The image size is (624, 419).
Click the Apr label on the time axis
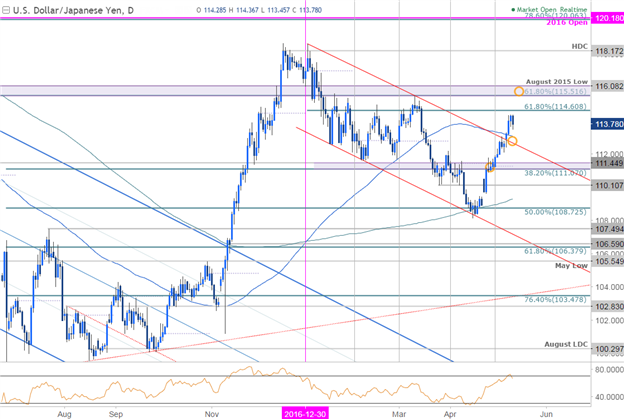coord(450,414)
